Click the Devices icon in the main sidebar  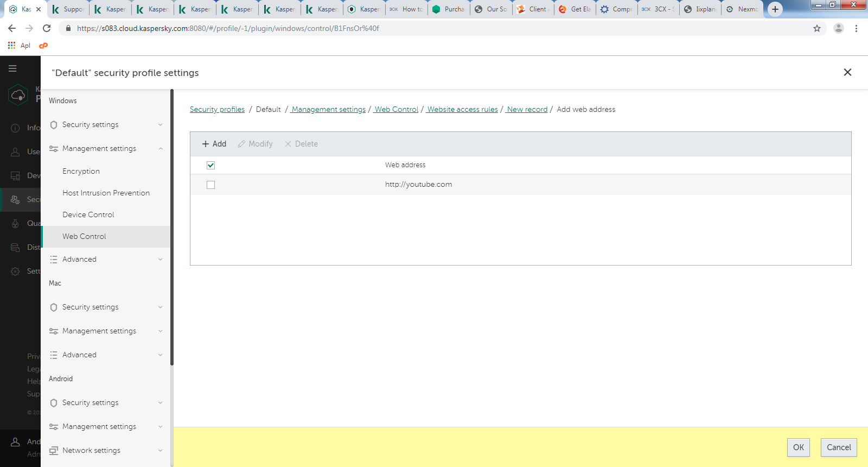15,175
